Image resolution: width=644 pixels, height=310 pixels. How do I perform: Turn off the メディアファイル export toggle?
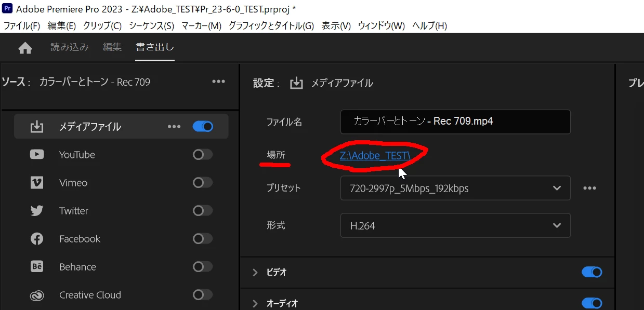tap(203, 126)
